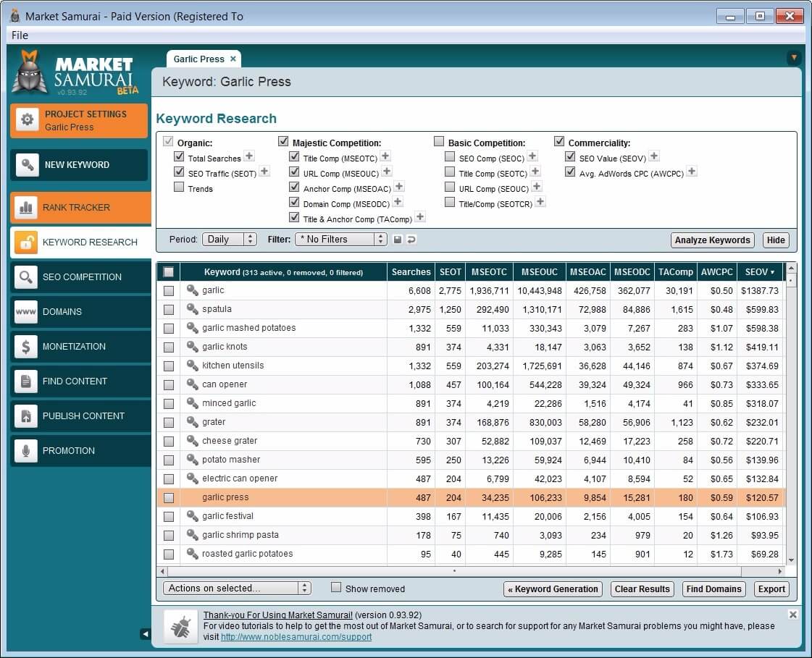Screen dimensions: 812x658
Task: Sort by the MSEOTC column header
Action: pos(489,271)
